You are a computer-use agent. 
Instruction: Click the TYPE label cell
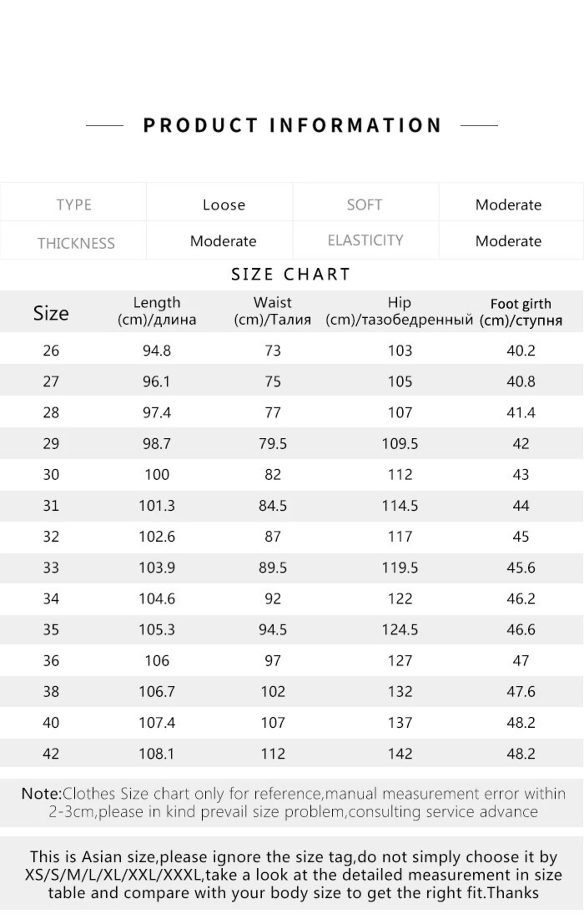point(73,202)
